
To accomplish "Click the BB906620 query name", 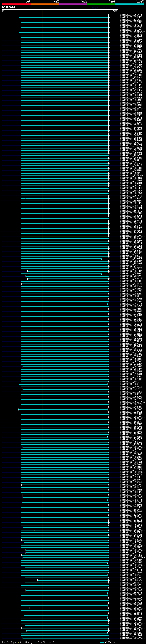I will 8,8.
